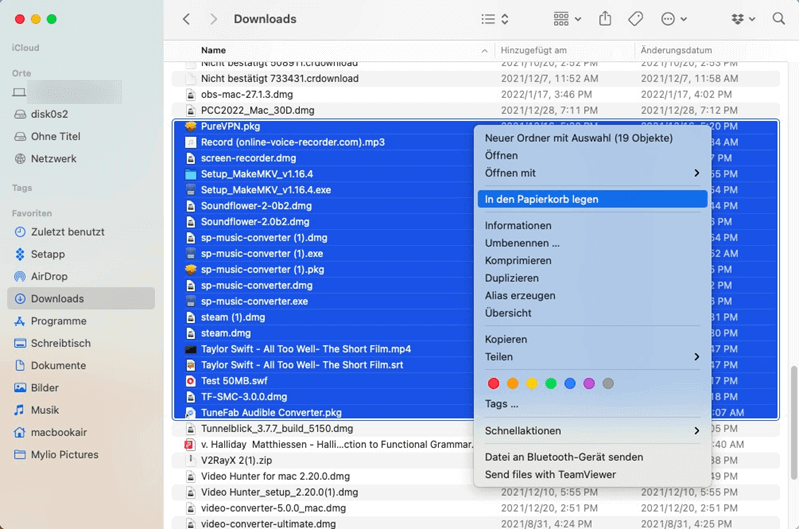The width and height of the screenshot is (799, 529).
Task: Select video-converter-5.0.0_mac.dmg file
Action: [273, 508]
